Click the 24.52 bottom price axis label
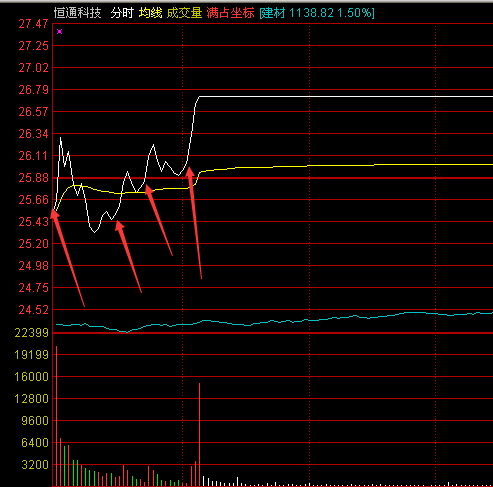The width and height of the screenshot is (493, 487). tap(33, 310)
